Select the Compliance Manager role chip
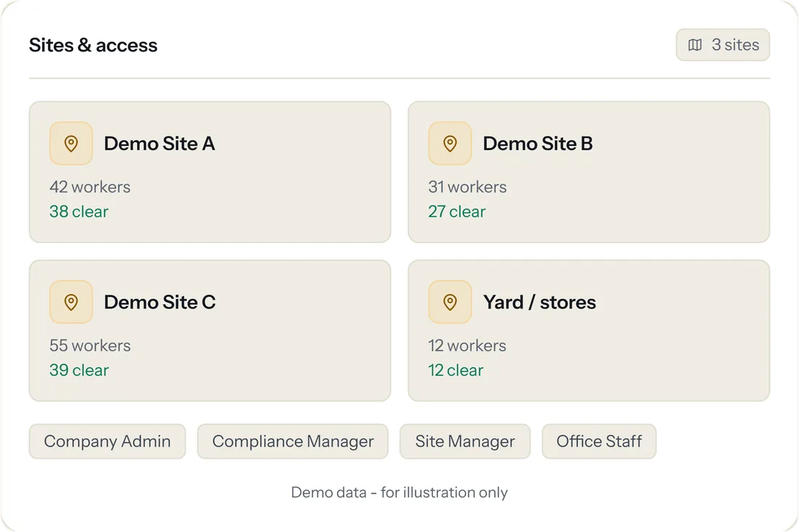 [x=293, y=441]
